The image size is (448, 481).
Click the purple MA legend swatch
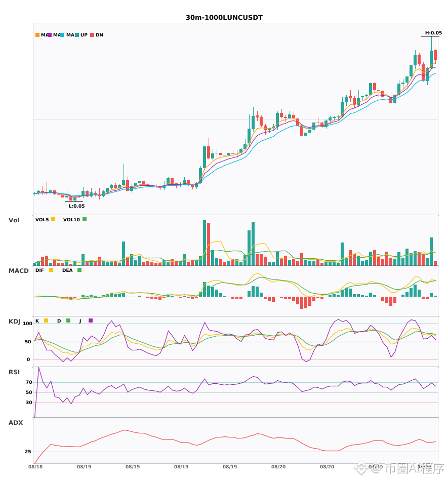[50, 35]
